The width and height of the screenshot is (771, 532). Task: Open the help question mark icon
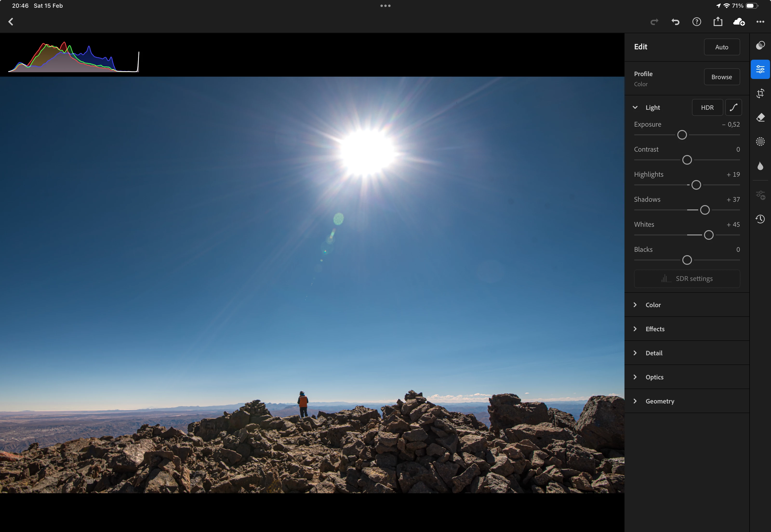[x=697, y=22]
